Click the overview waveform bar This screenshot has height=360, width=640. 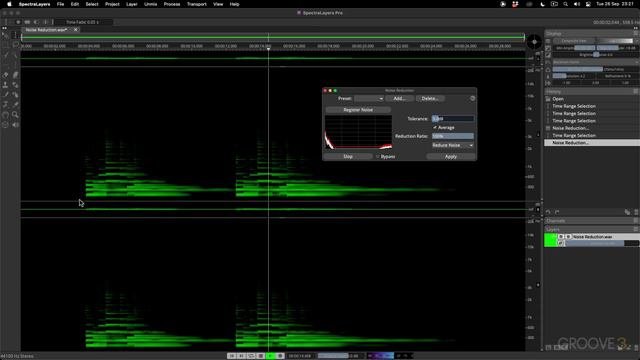tap(273, 37)
